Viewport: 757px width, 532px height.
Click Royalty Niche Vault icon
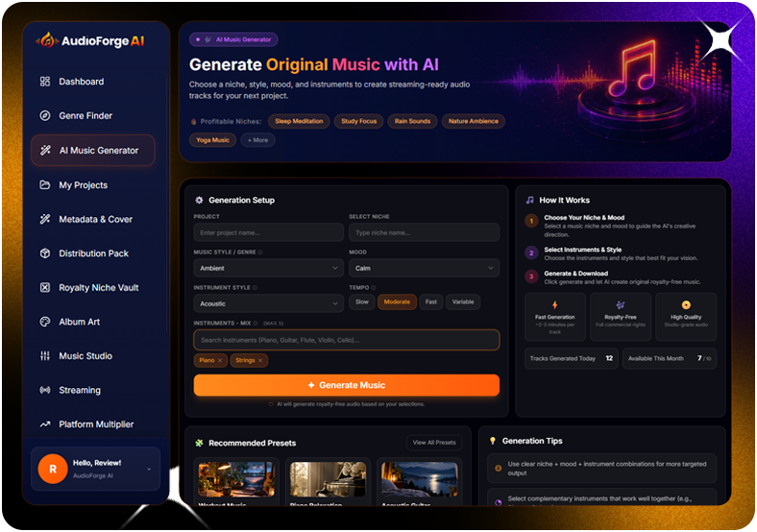(45, 288)
